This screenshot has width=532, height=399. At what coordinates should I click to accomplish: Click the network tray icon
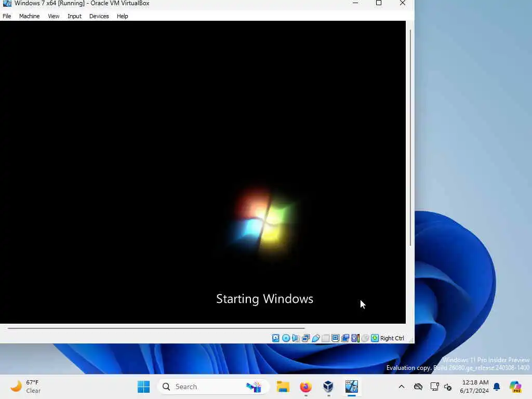435,387
